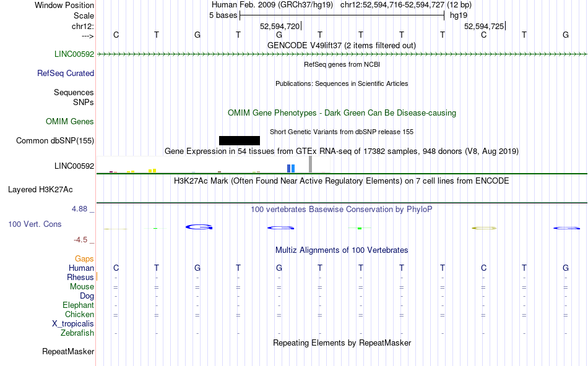
Task: Click the hg19 label beside scale bar
Action: click(459, 15)
